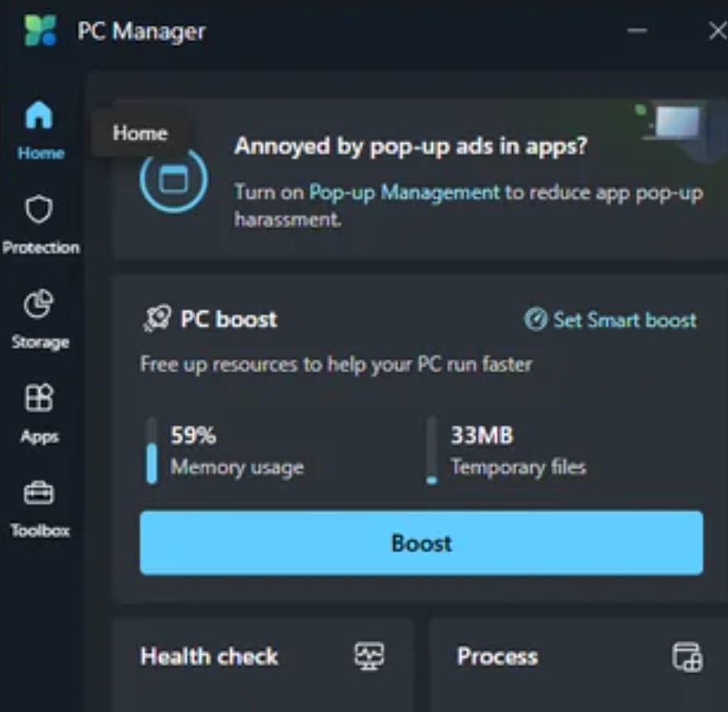Click the PC boost heading text
The height and width of the screenshot is (712, 728).
(228, 319)
